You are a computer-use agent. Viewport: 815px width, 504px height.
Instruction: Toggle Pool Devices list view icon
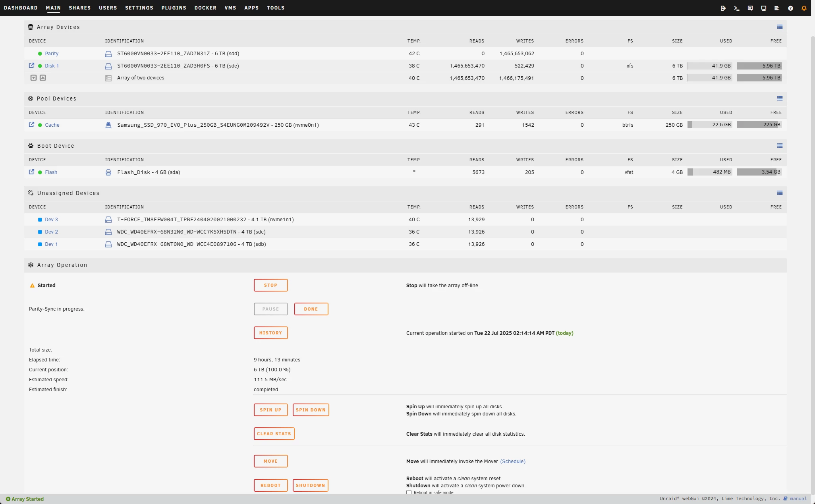780,98
